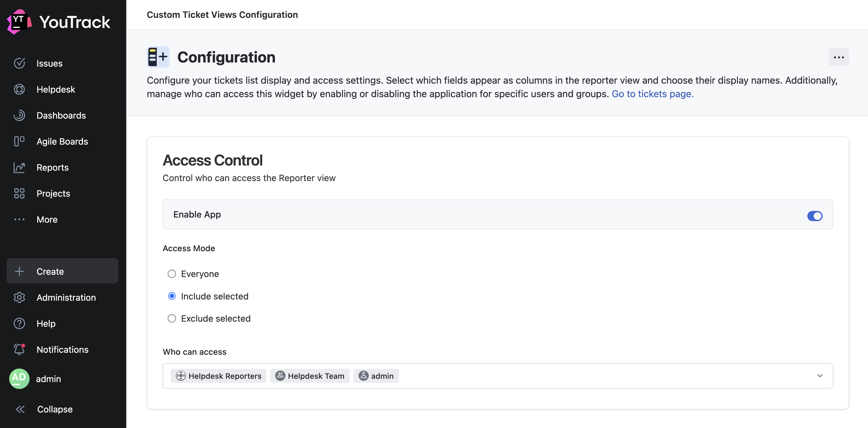Expand the Who can access dropdown
This screenshot has width=868, height=428.
coord(820,375)
